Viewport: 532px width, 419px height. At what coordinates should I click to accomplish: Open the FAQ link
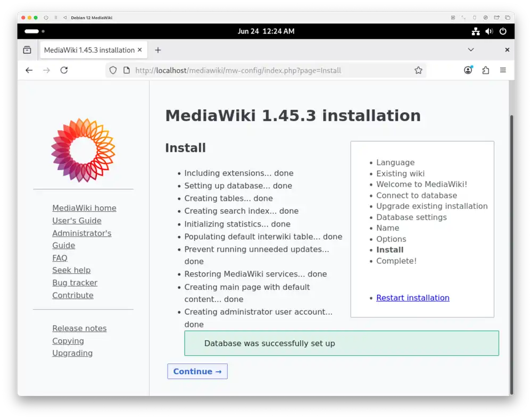pyautogui.click(x=60, y=258)
